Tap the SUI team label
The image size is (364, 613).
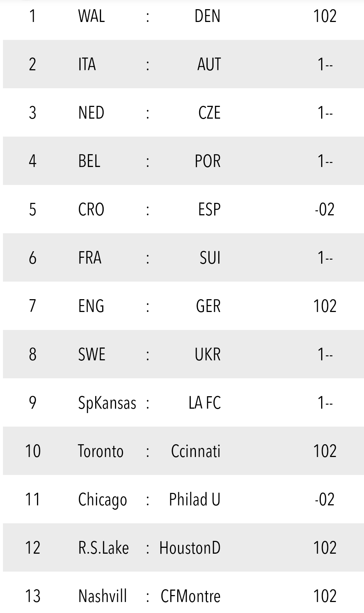210,257
